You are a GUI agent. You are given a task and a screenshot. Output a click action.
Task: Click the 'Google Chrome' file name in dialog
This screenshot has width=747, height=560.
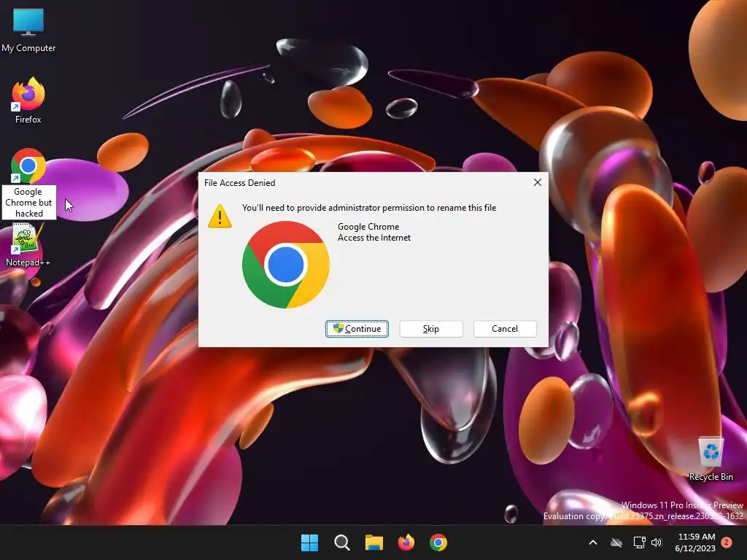pos(368,227)
